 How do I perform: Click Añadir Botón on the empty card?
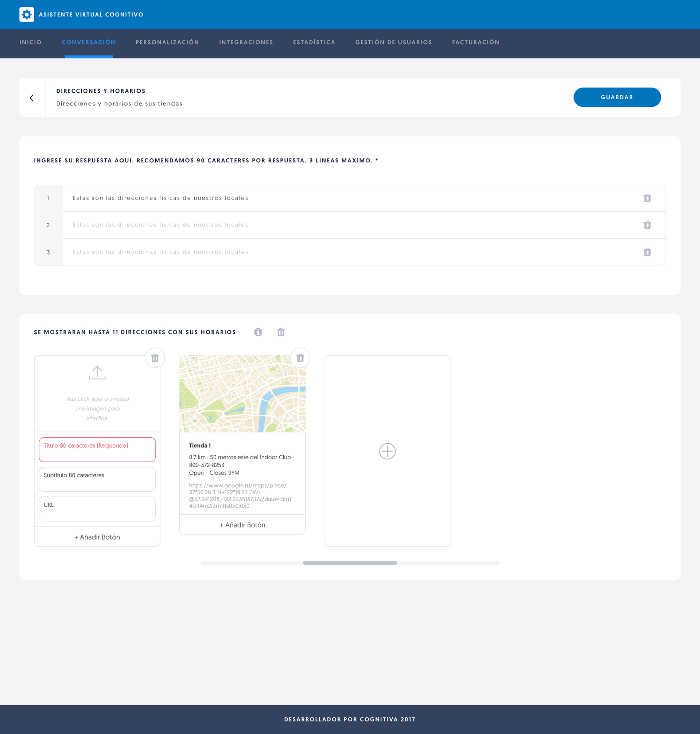97,537
